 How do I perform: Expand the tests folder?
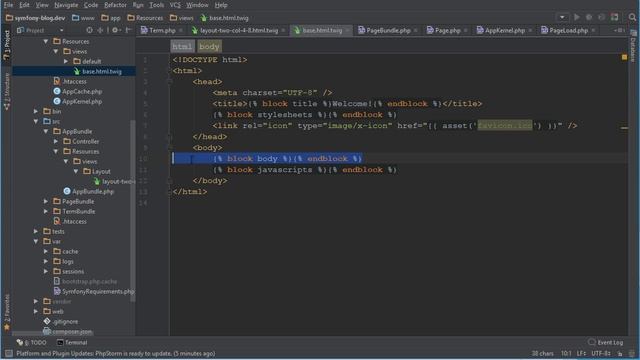pos(36,231)
